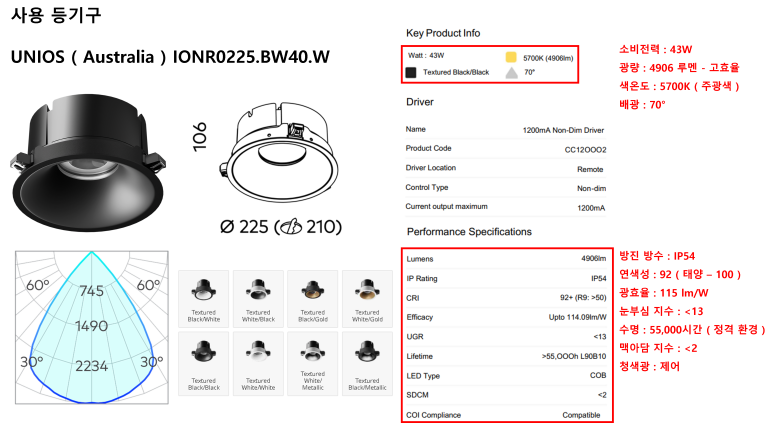The width and height of the screenshot is (773, 423).
Task: Click the COI Compliance value 'Compatible'
Action: pyautogui.click(x=581, y=415)
